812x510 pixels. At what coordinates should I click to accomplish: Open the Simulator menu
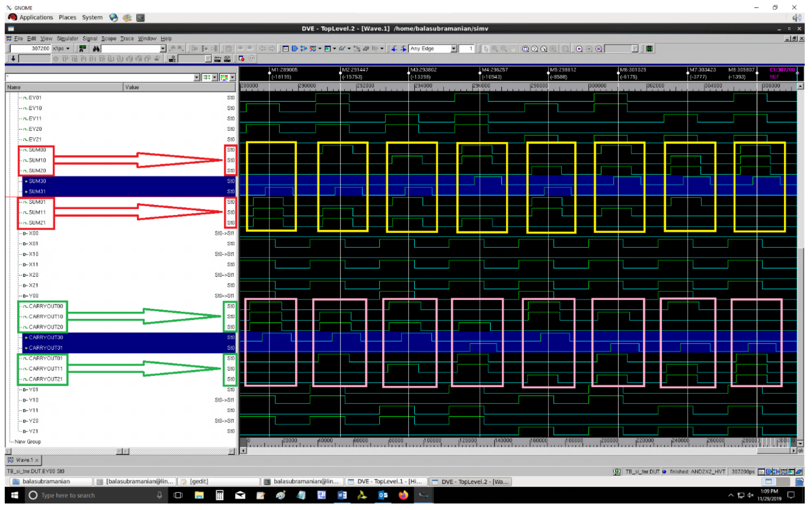coord(67,38)
